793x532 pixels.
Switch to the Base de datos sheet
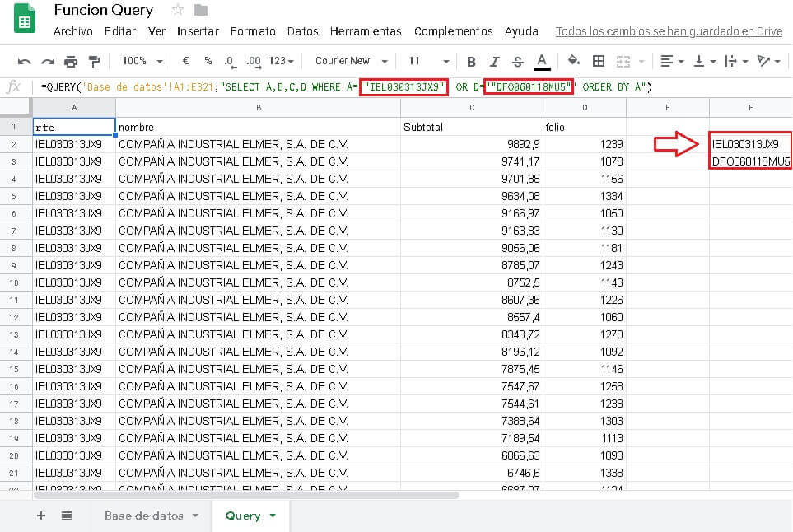point(143,516)
